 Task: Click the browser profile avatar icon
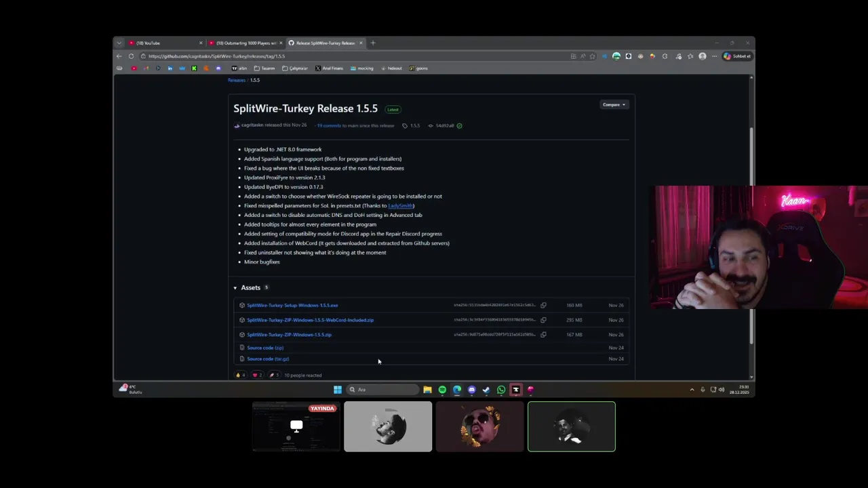pos(703,56)
